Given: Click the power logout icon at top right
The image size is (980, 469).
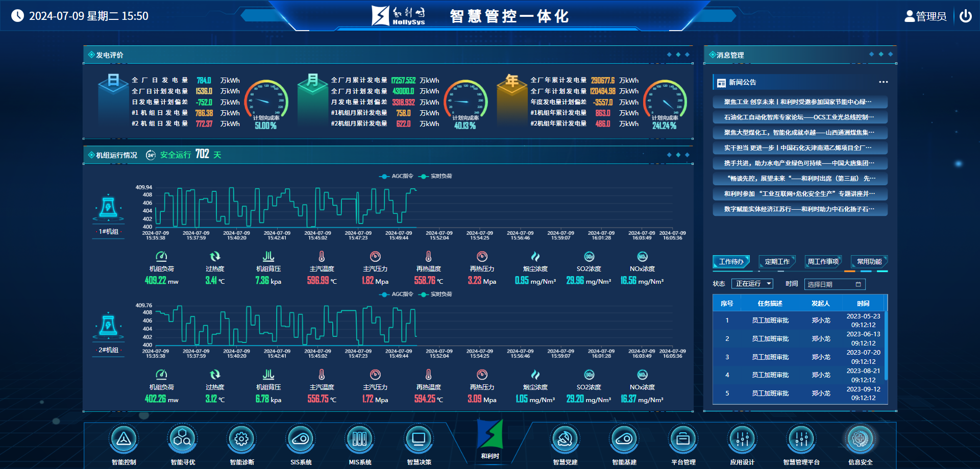Looking at the screenshot, I should coord(965,16).
